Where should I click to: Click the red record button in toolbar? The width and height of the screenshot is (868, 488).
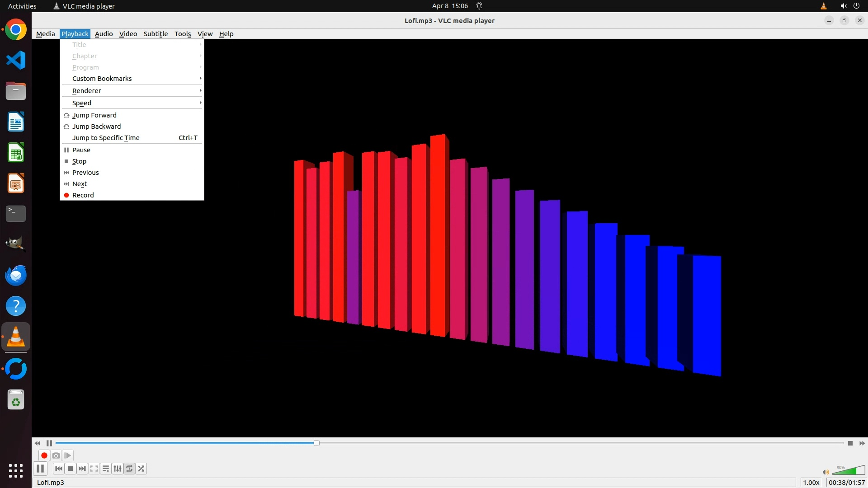(x=44, y=455)
